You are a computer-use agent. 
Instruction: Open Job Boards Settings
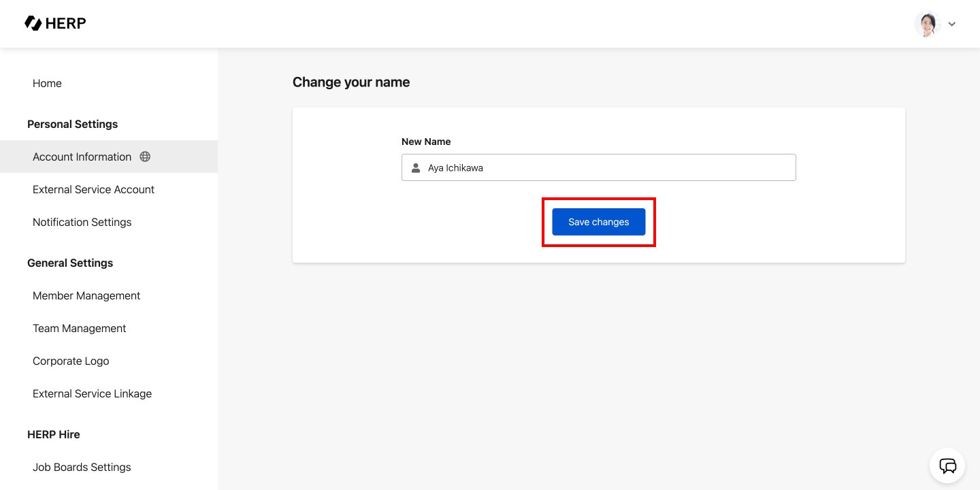coord(82,467)
